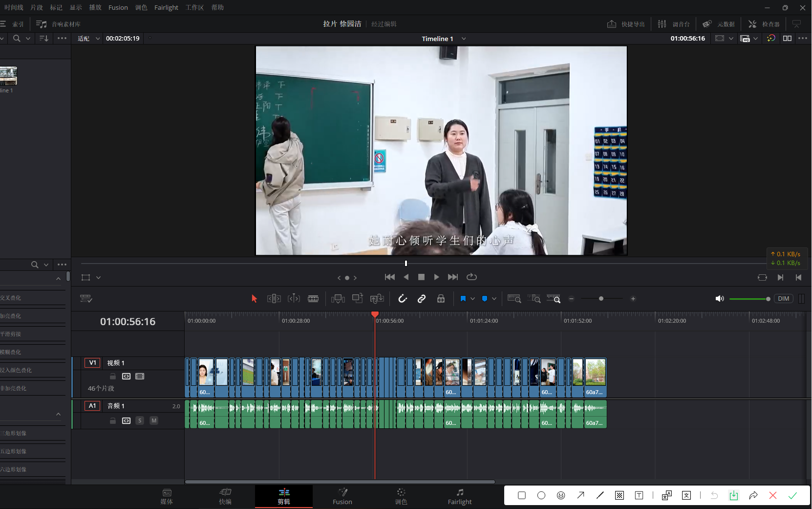Open the 片段 menu
This screenshot has height=509, width=812.
coord(37,7)
